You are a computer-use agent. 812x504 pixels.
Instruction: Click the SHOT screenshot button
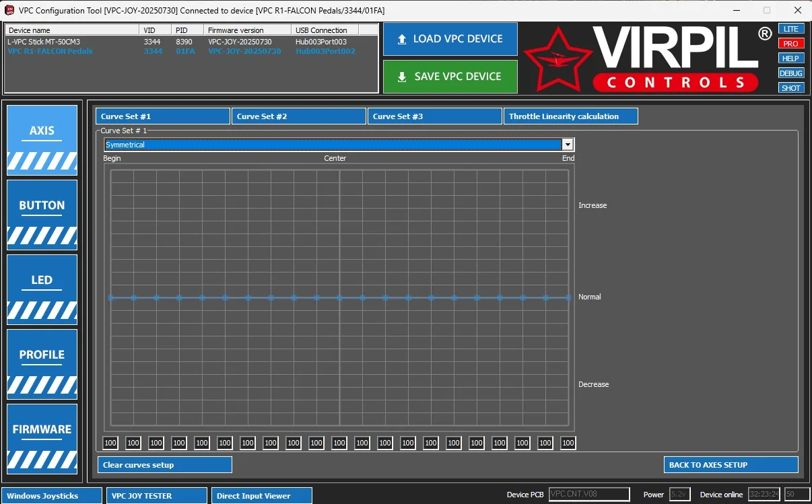(x=791, y=88)
